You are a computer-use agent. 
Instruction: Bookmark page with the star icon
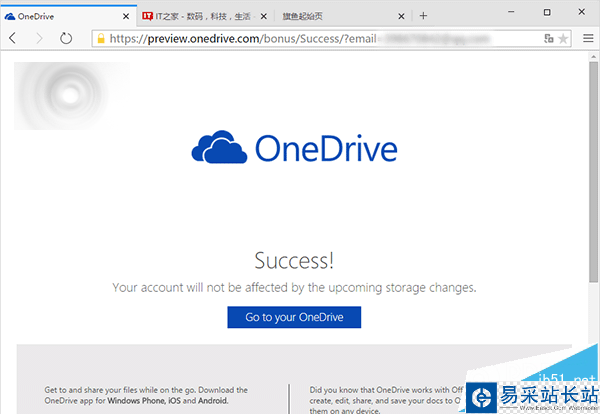(563, 38)
